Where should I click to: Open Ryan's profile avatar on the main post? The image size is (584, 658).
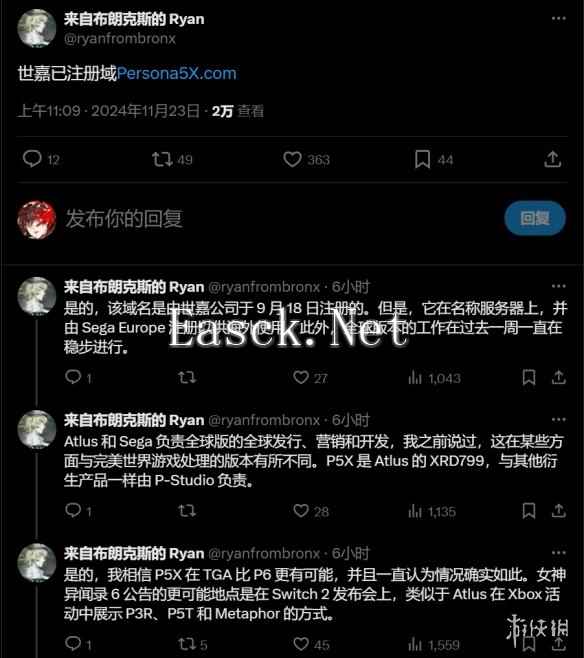pyautogui.click(x=37, y=28)
